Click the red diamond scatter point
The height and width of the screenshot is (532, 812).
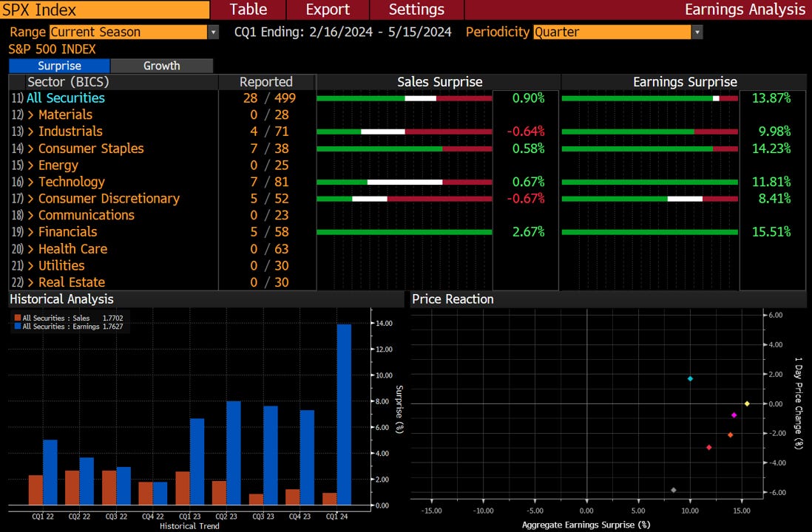tap(709, 448)
